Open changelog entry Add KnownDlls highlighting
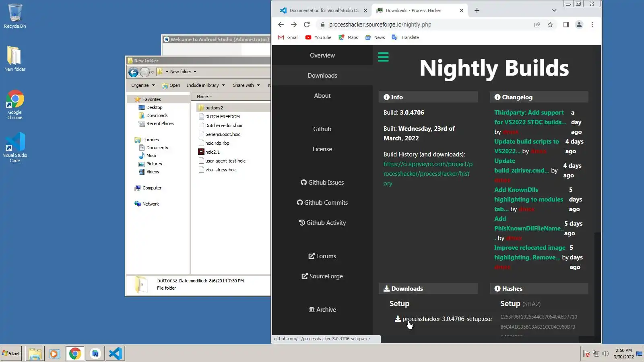 [528, 200]
